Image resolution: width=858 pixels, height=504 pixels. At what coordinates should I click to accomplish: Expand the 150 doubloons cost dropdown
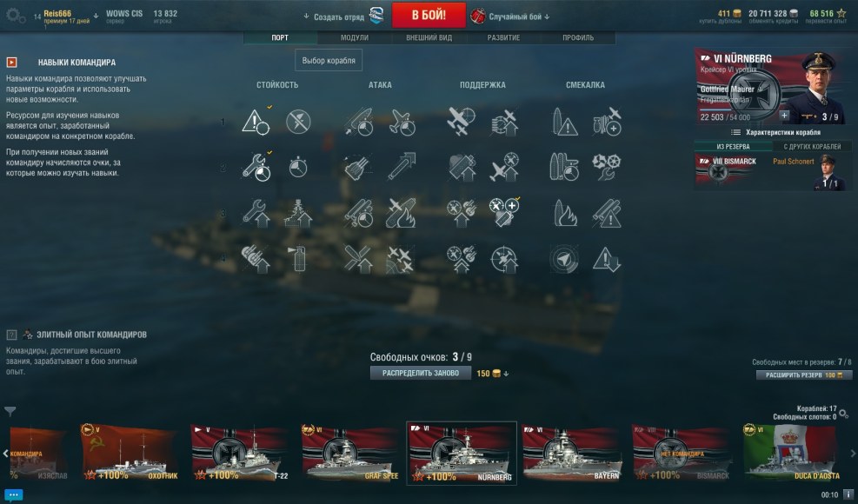click(x=493, y=374)
